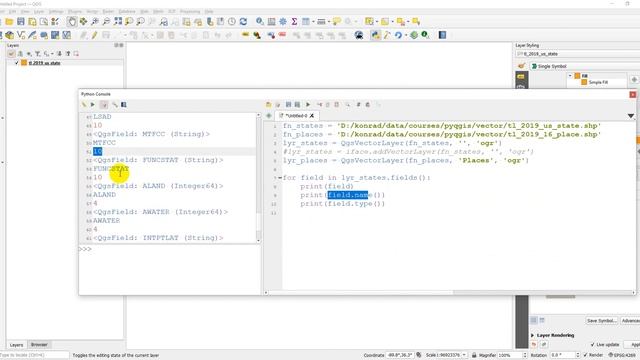Click the Refresh map icon
The height and width of the screenshot is (360, 640).
pos(243,22)
